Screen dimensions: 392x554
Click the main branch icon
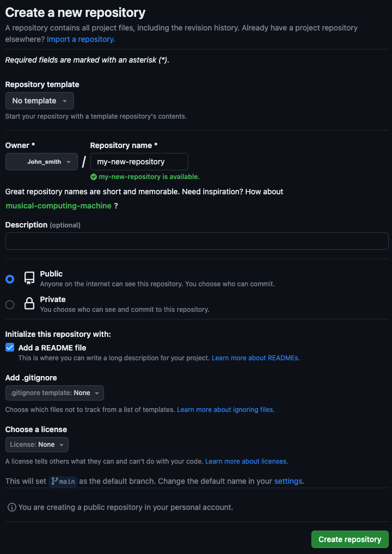pyautogui.click(x=54, y=481)
